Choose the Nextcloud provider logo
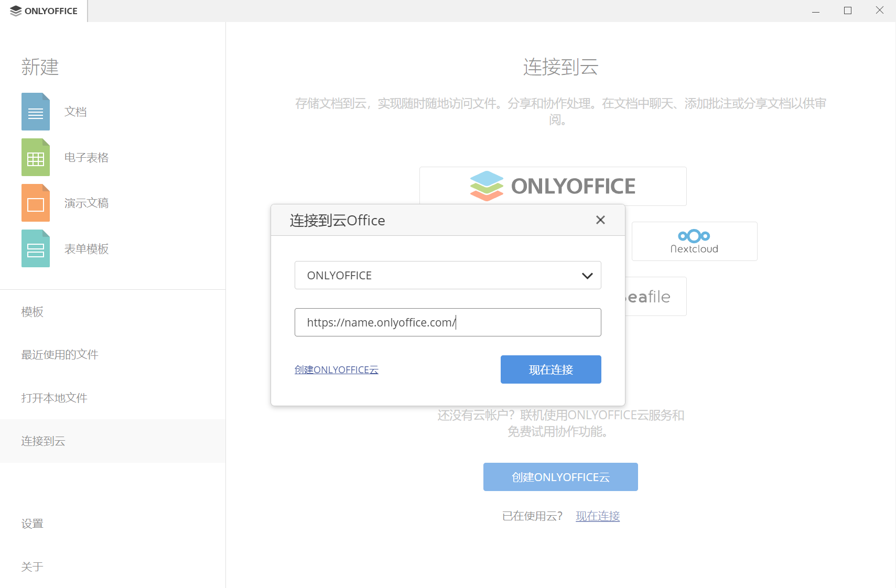The image size is (896, 588). 694,241
